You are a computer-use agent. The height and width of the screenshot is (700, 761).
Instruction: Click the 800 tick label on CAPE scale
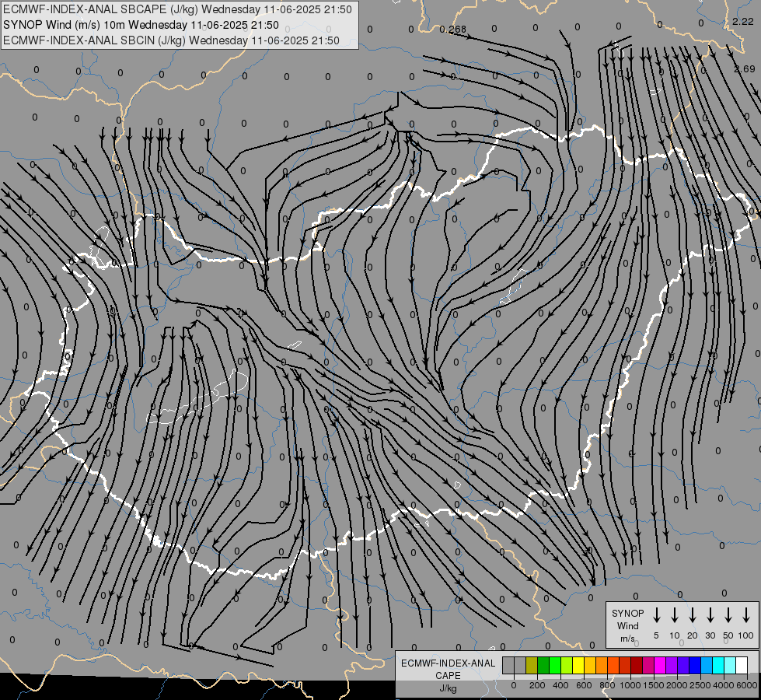pyautogui.click(x=607, y=685)
